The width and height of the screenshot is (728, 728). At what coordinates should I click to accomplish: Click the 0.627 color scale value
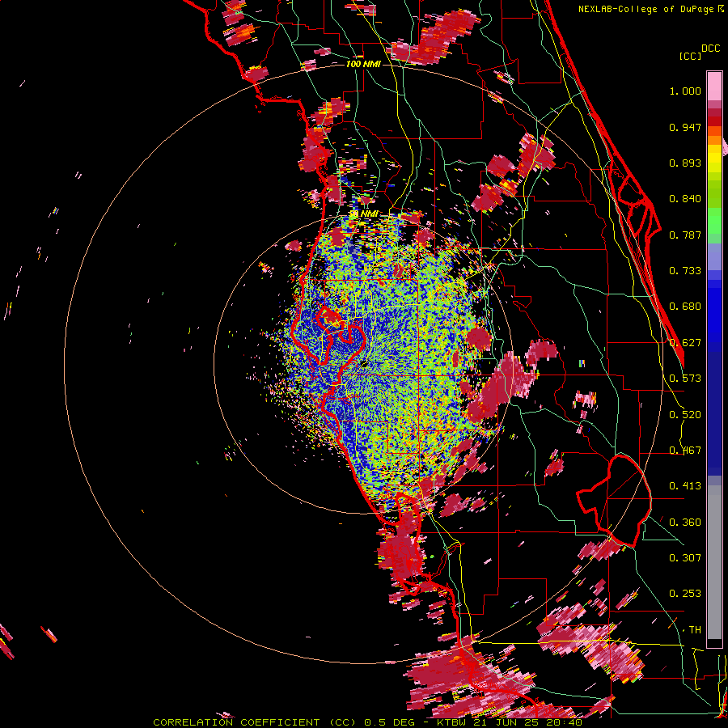(685, 343)
